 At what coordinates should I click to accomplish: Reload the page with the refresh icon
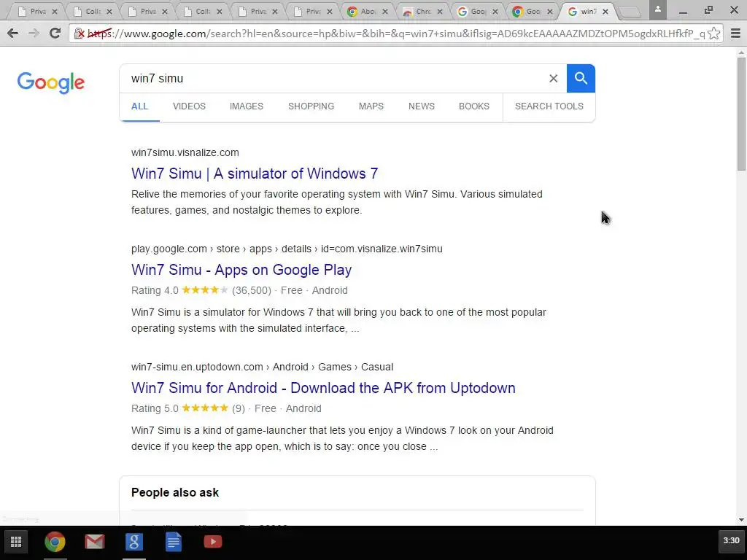click(x=55, y=33)
